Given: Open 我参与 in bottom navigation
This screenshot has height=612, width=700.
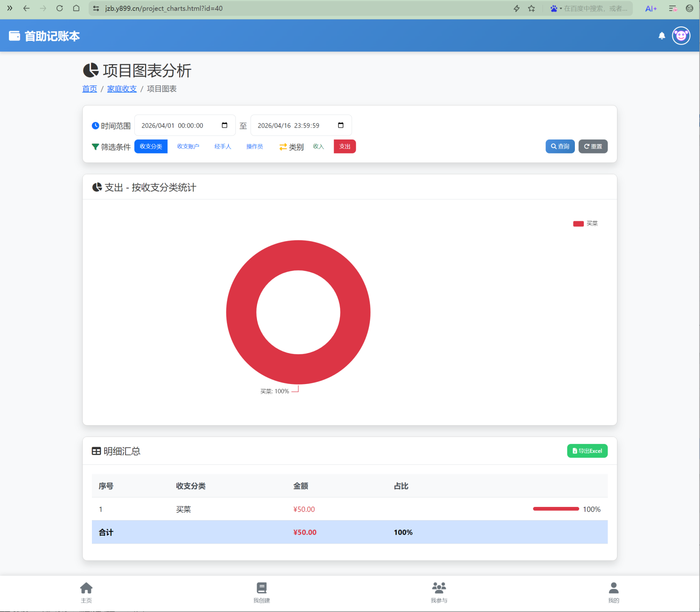Looking at the screenshot, I should [439, 592].
